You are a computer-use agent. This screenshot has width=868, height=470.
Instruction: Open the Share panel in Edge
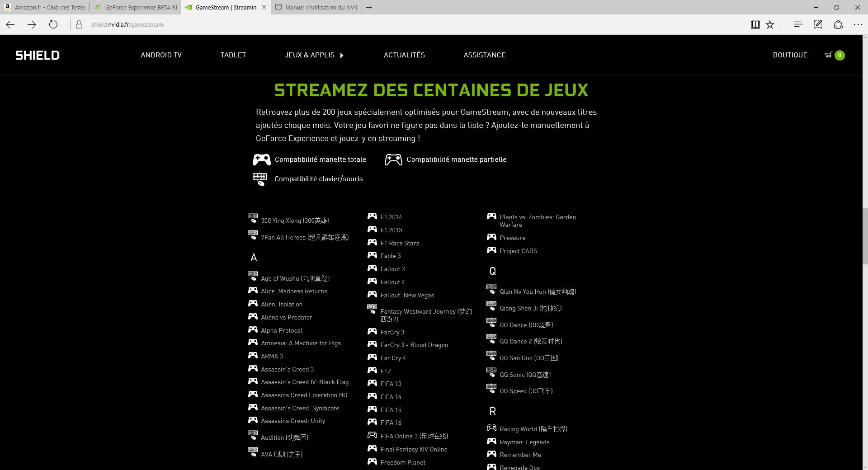pyautogui.click(x=839, y=24)
